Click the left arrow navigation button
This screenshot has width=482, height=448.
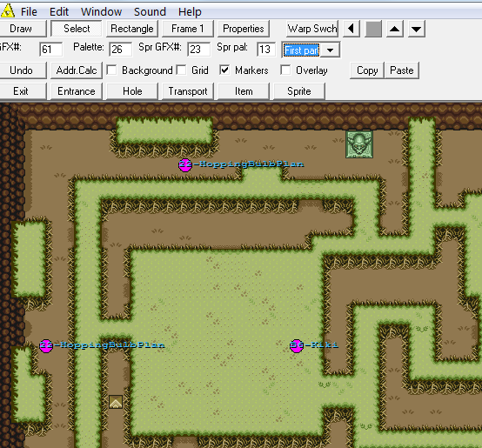tap(351, 29)
